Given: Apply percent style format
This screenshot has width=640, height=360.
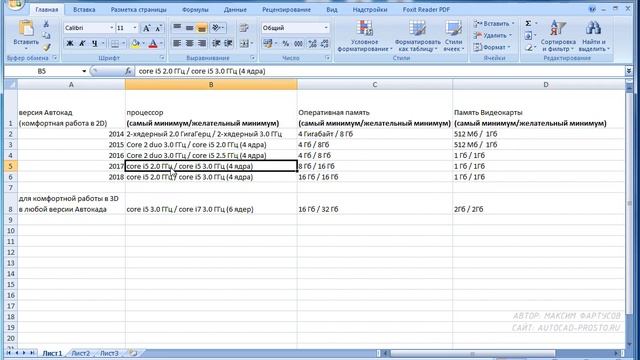Looking at the screenshot, I should coord(286,43).
